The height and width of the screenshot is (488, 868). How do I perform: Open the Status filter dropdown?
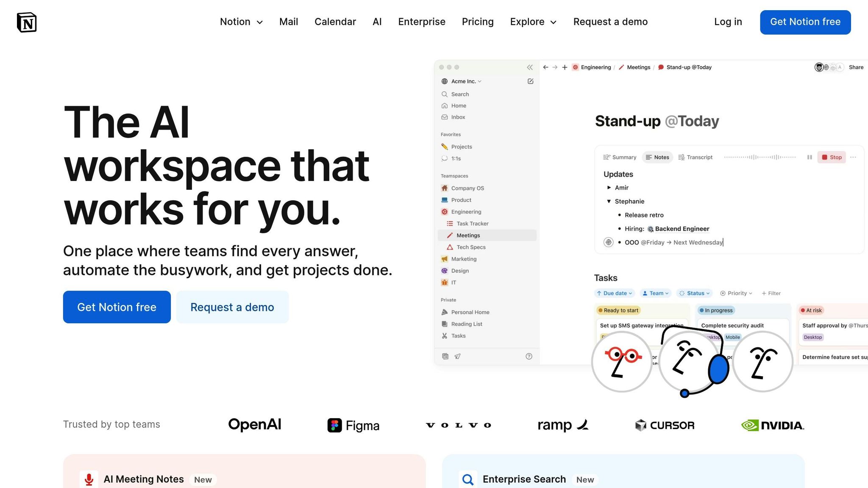pos(694,293)
